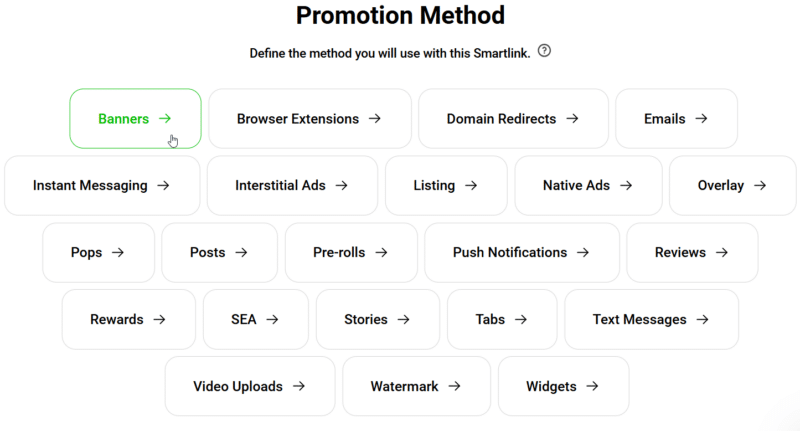
Task: Click the arrow next to Posts
Action: pyautogui.click(x=241, y=253)
